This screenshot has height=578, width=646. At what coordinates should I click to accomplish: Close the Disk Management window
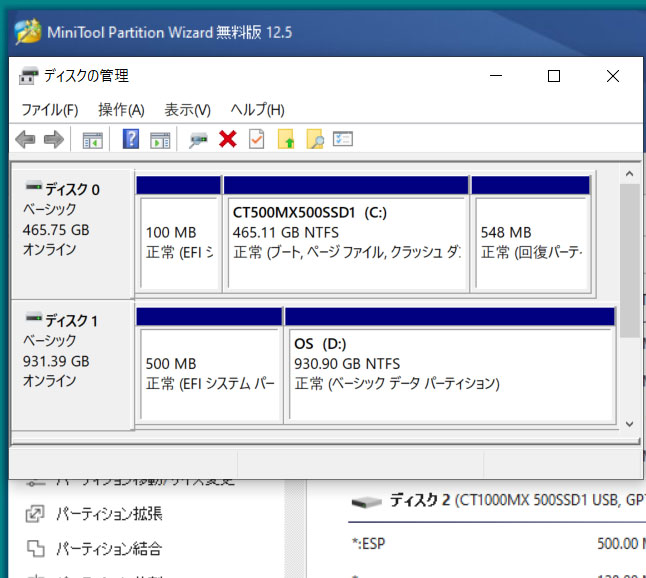(613, 76)
